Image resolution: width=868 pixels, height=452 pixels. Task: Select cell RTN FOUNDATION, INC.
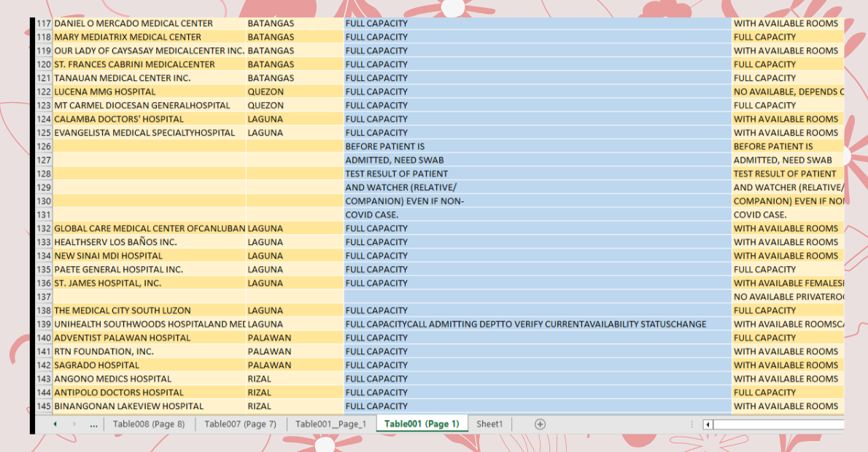pos(150,351)
